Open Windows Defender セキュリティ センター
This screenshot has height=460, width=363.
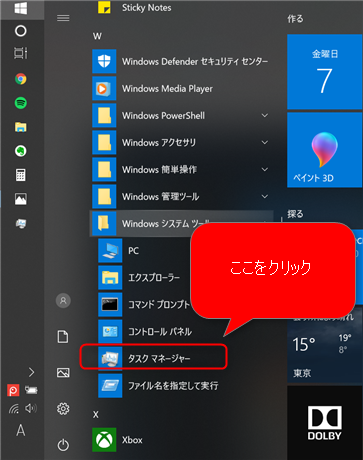coord(182,61)
